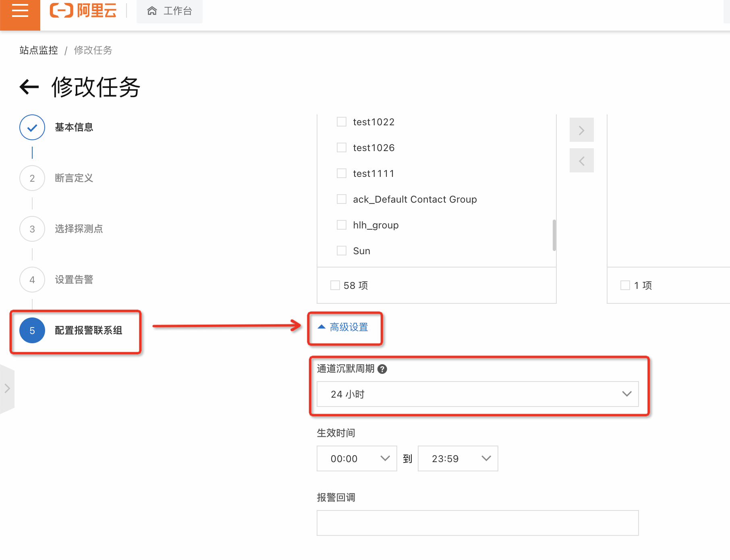Viewport: 730px width, 560px height.
Task: Open the 00:00 start time dropdown
Action: point(357,458)
